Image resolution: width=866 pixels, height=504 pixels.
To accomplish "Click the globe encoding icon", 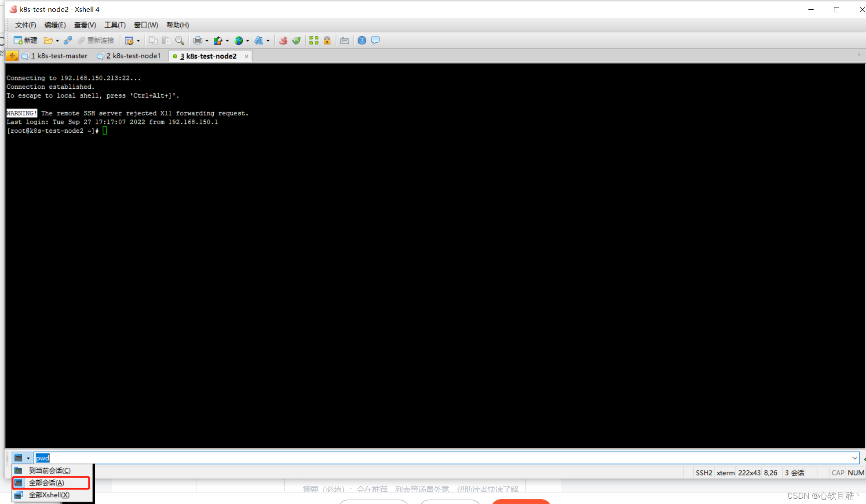I will click(239, 40).
